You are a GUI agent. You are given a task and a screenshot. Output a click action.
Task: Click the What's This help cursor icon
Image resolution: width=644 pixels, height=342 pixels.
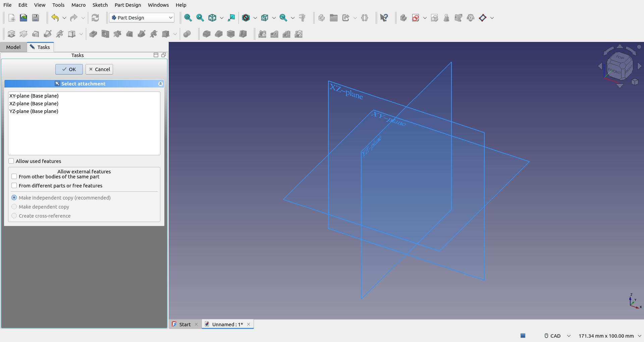tap(384, 18)
